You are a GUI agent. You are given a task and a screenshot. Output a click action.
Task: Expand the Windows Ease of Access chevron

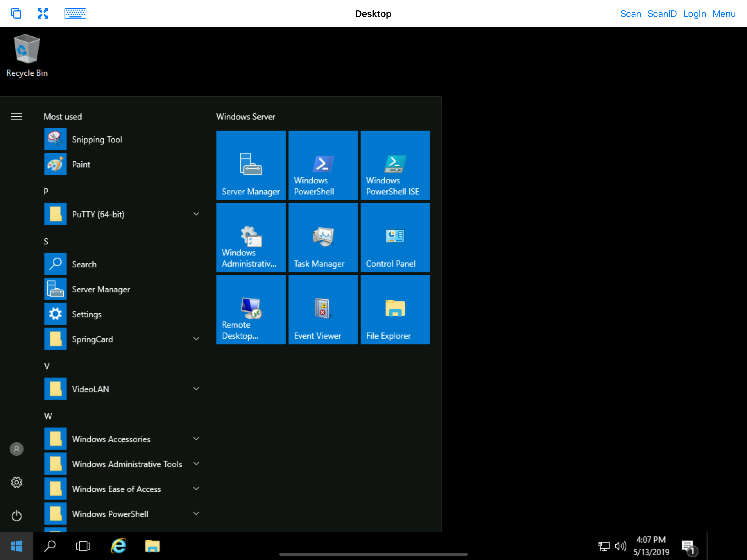196,489
